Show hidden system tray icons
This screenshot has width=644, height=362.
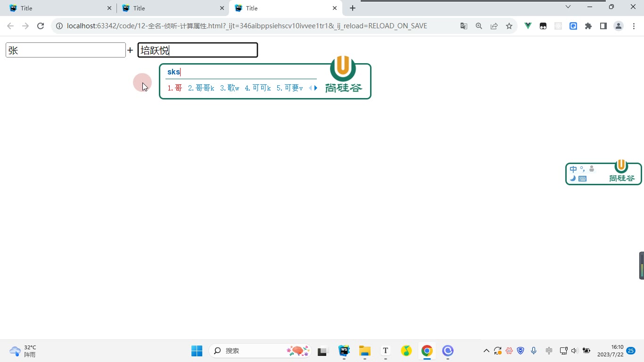click(486, 351)
